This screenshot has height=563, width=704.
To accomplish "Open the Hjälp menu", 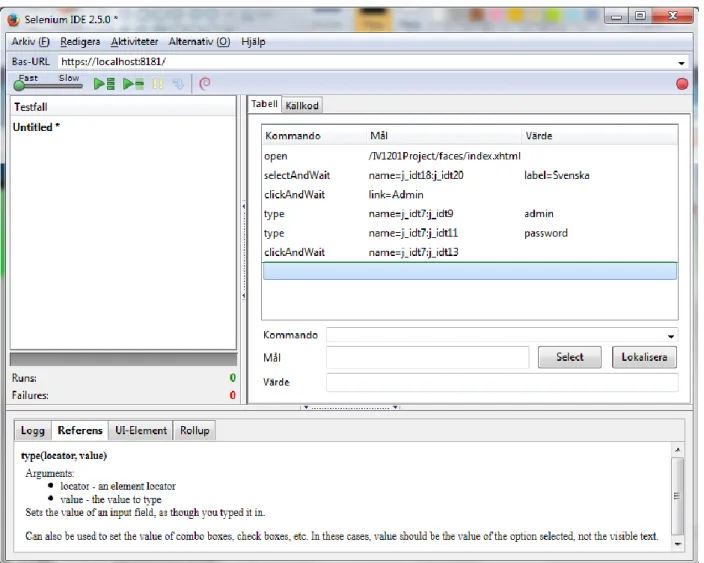I will click(253, 42).
